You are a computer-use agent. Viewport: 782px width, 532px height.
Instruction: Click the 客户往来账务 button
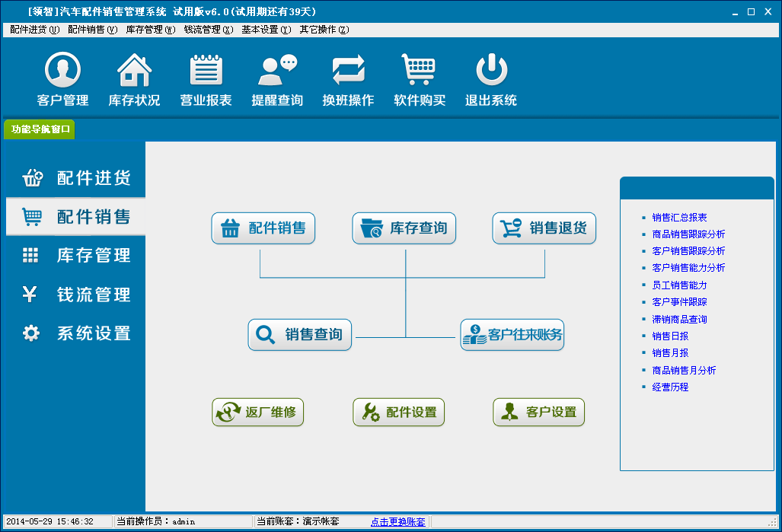coord(512,335)
